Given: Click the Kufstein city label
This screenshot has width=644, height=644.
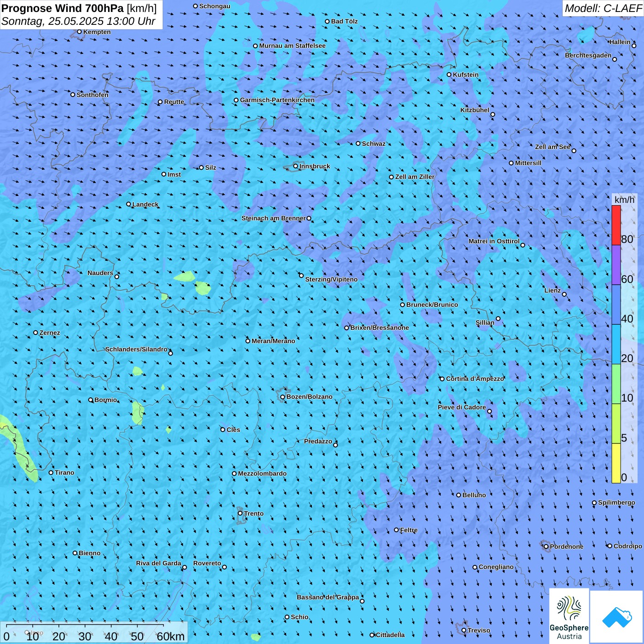Looking at the screenshot, I should click(466, 75).
